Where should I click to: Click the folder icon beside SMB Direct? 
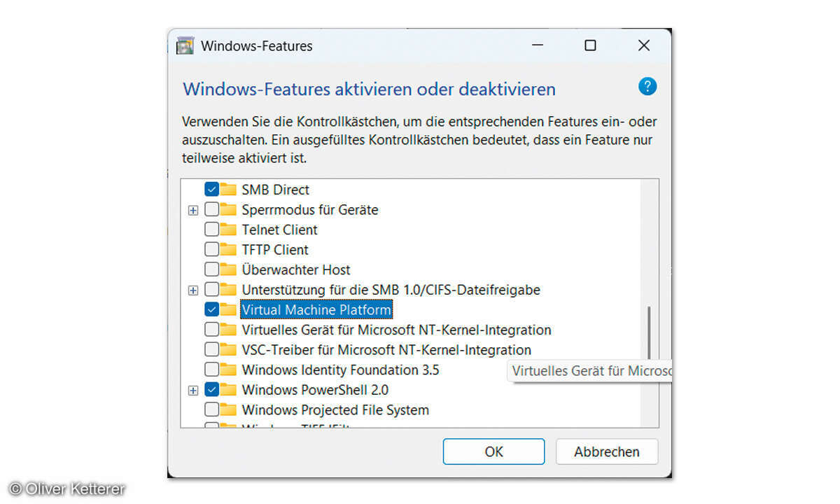click(228, 189)
